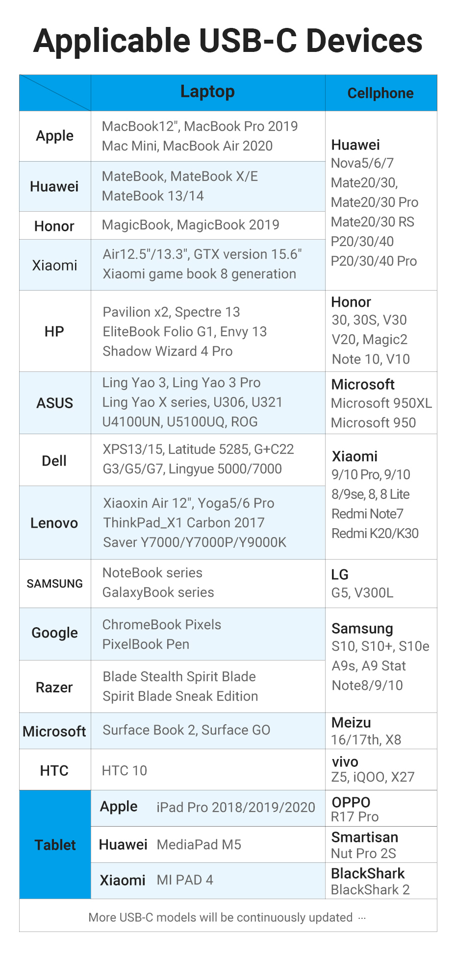456x980 pixels.
Task: Select the Dell brand cell
Action: [x=54, y=461]
